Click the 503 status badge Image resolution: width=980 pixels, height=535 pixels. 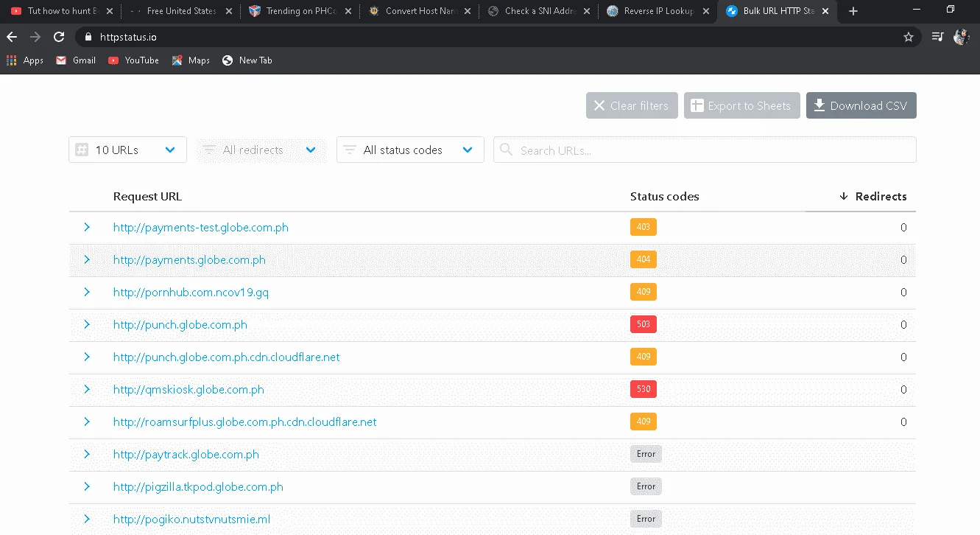coord(644,324)
